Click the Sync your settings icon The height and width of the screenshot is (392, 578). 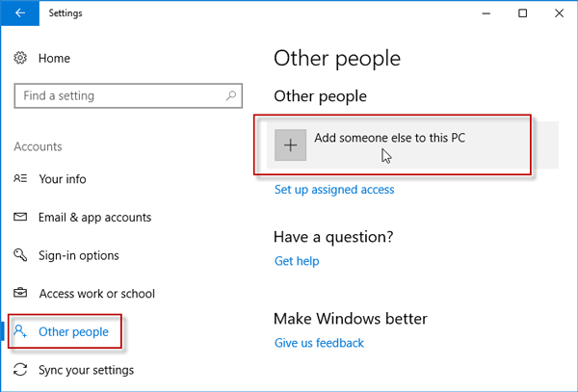[x=20, y=370]
